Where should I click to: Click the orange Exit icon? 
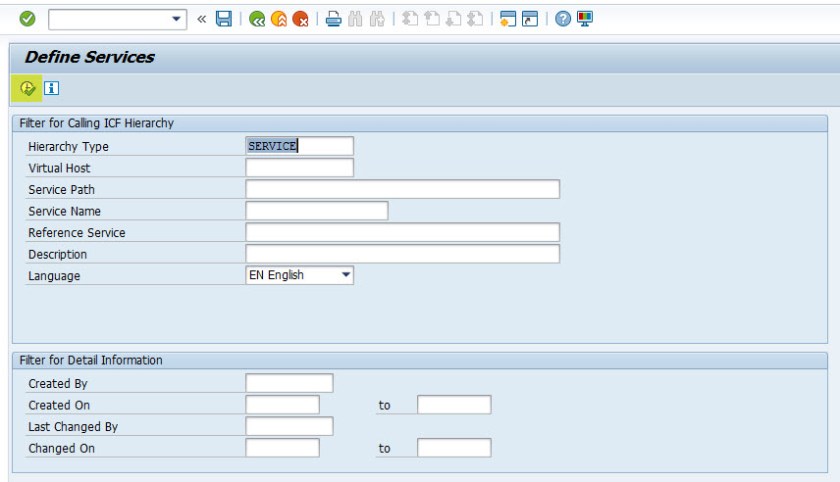point(279,20)
